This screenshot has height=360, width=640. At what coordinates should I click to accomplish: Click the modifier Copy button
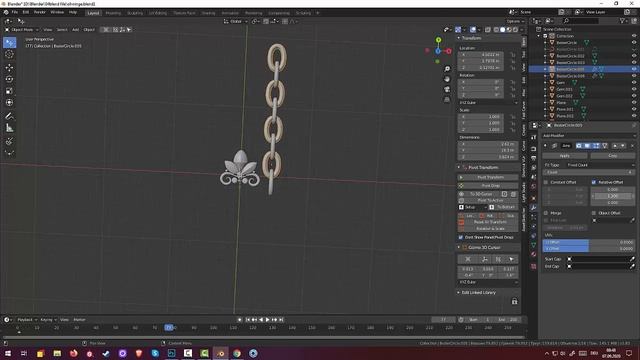point(613,156)
